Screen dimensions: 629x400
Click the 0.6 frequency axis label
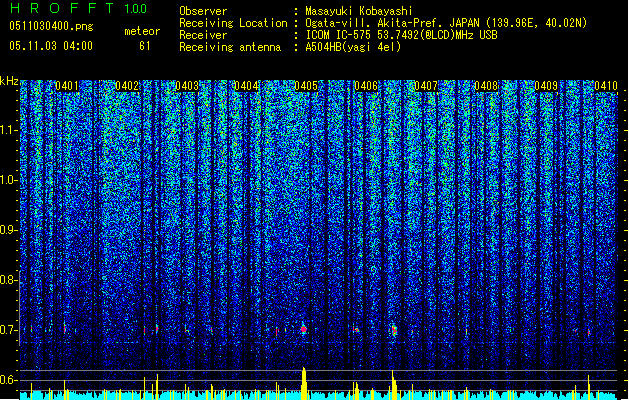click(9, 380)
